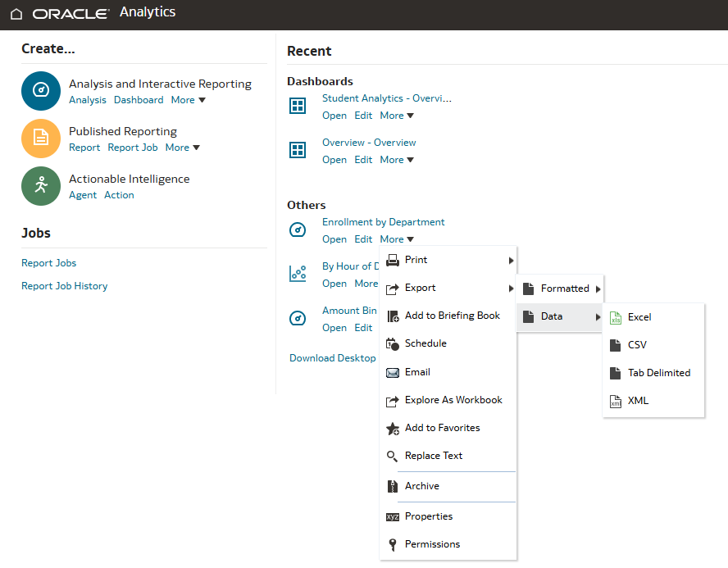The width and height of the screenshot is (728, 568).
Task: Click the Report Job link
Action: tap(133, 148)
